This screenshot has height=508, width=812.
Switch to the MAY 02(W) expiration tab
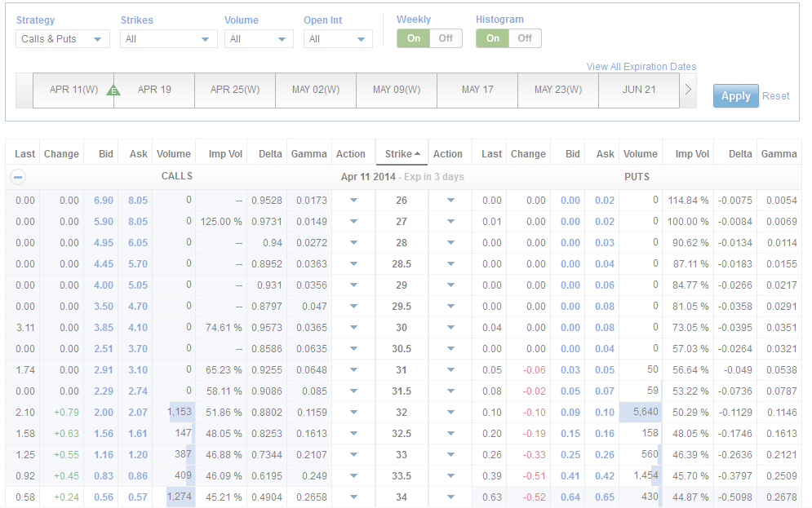coord(316,90)
